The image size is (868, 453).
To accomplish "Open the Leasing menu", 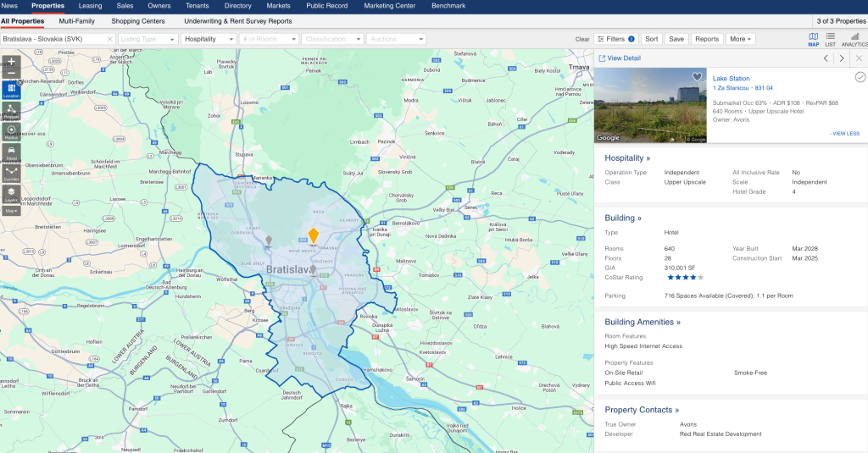I will click(x=90, y=6).
